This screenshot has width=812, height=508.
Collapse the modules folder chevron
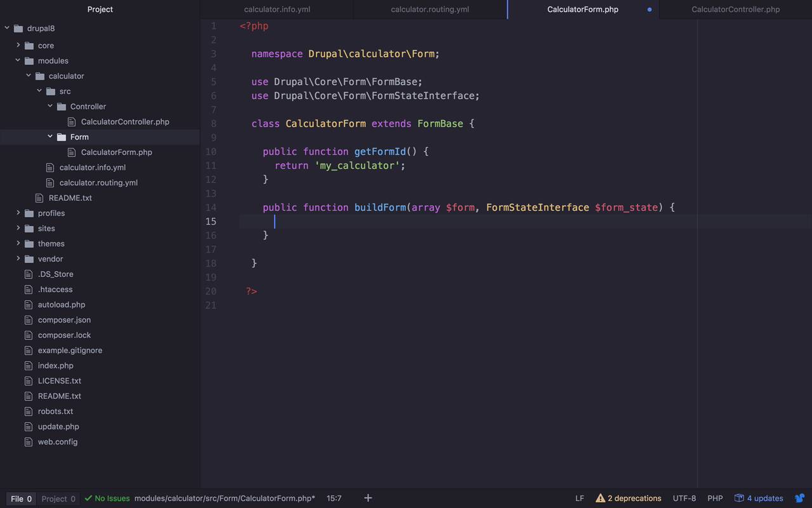18,60
